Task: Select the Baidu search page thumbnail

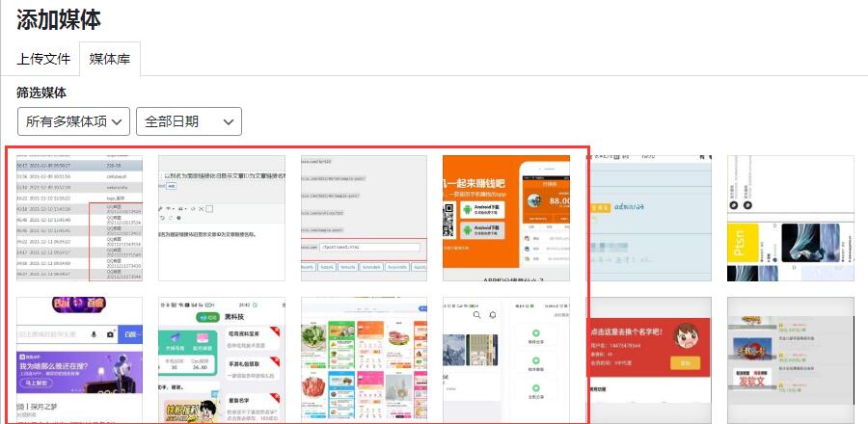Action: coord(79,360)
